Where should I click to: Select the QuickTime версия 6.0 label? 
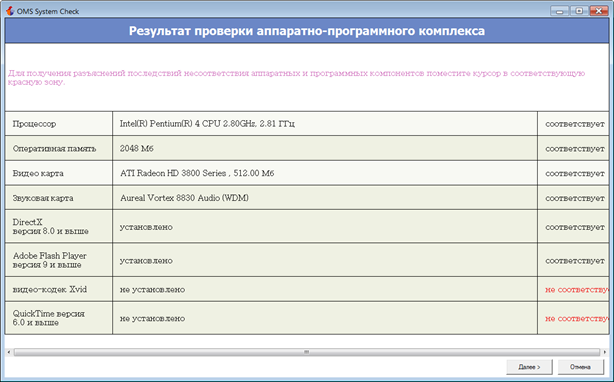pos(49,318)
